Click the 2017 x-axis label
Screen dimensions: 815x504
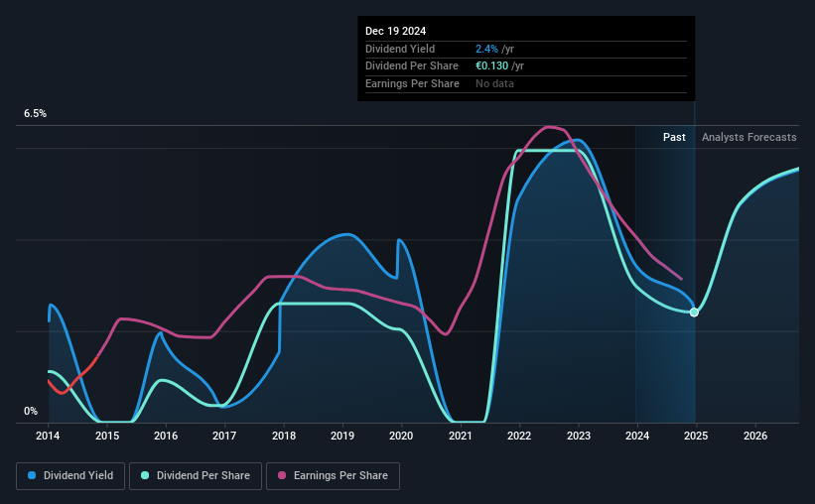pyautogui.click(x=224, y=436)
